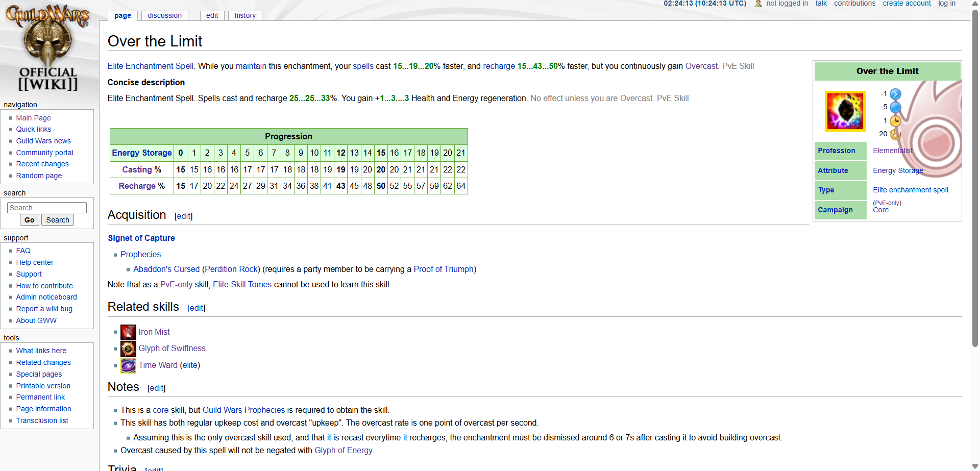This screenshot has height=471, width=980.
Task: Open a Random page
Action: click(x=39, y=176)
